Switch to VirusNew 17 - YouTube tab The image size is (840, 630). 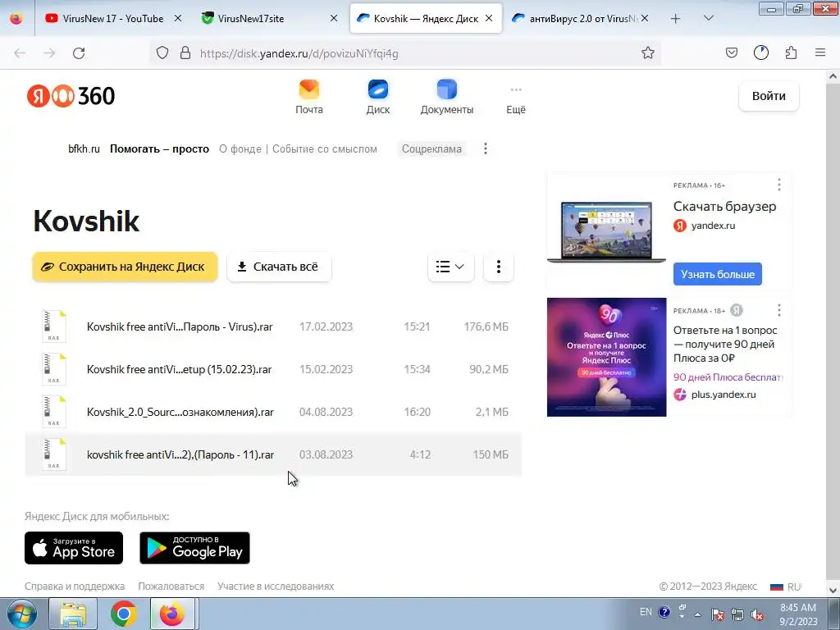pyautogui.click(x=113, y=18)
